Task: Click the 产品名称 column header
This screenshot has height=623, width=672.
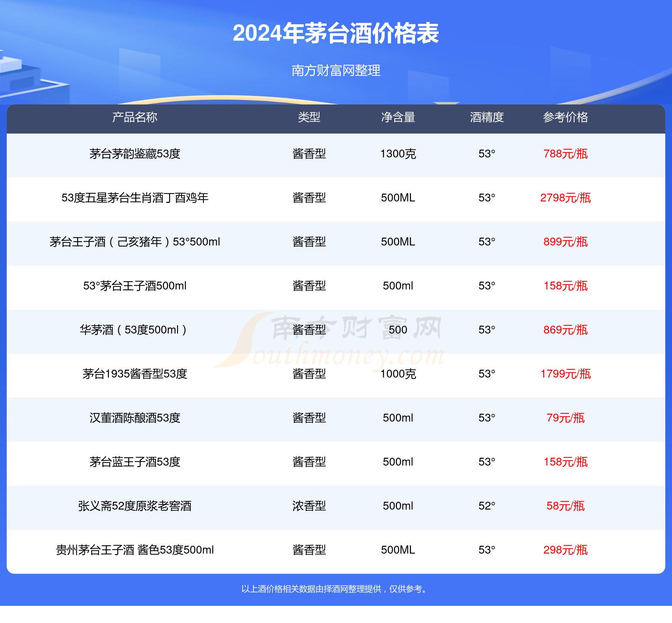Action: [135, 117]
